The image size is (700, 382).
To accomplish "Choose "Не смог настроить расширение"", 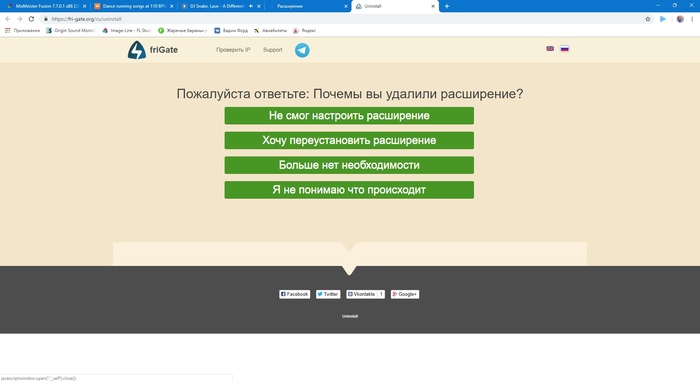I will click(x=349, y=116).
